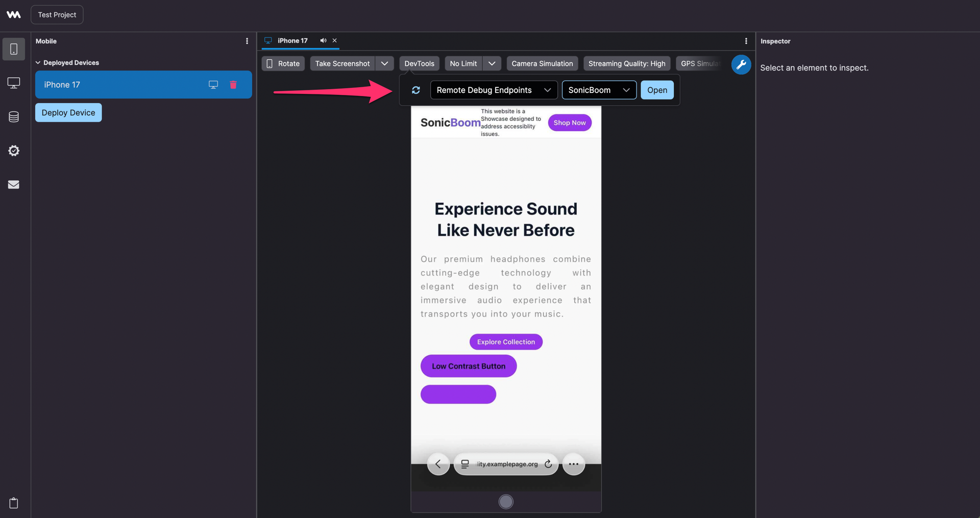Viewport: 980px width, 518px height.
Task: Click the device home button circle
Action: [506, 502]
